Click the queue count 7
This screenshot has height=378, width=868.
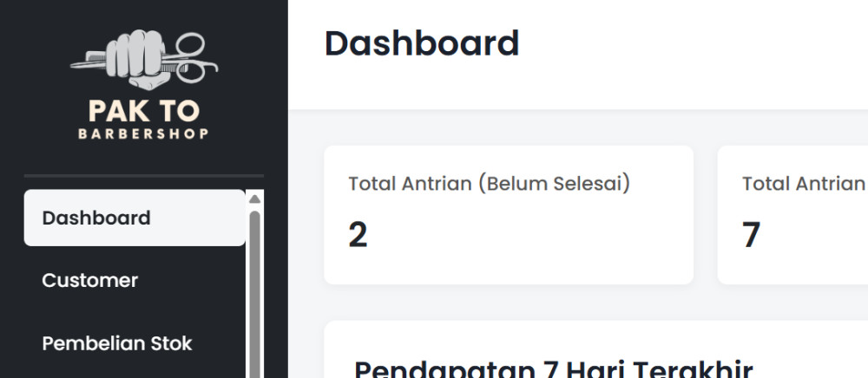click(x=752, y=235)
